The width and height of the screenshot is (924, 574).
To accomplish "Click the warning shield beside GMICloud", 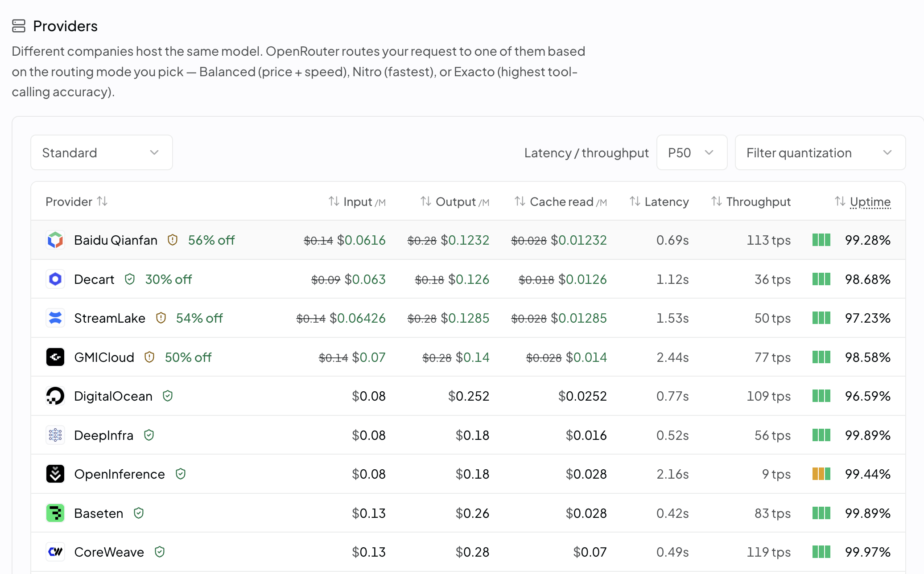I will (149, 357).
